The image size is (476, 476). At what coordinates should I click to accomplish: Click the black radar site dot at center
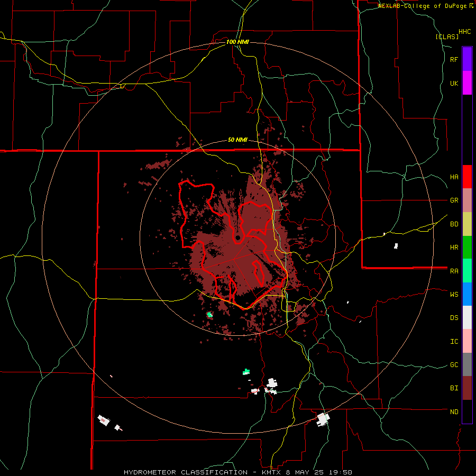pos(237,237)
